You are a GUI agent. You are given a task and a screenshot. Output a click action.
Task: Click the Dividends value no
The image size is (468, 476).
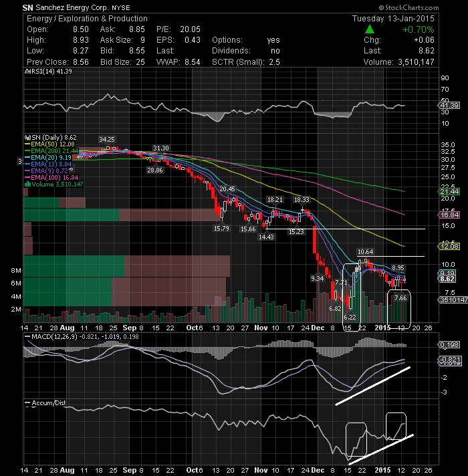275,51
